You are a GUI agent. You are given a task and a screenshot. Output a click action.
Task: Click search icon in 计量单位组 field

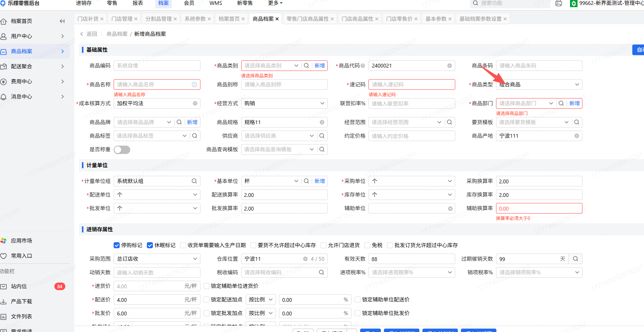tap(194, 181)
